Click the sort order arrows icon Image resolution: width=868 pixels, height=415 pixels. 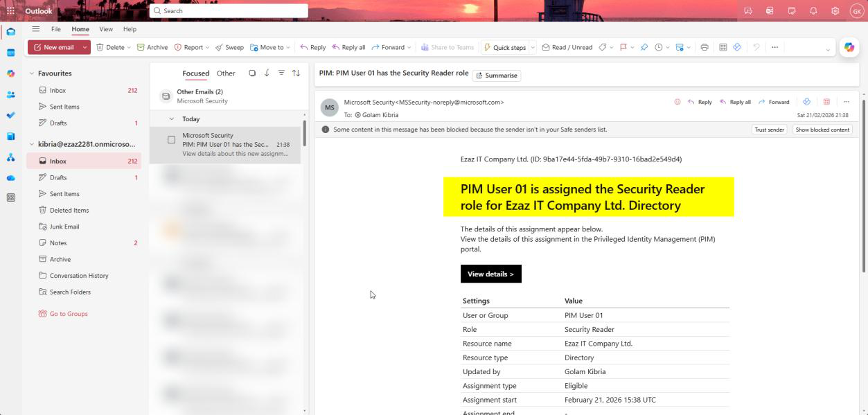pos(296,73)
